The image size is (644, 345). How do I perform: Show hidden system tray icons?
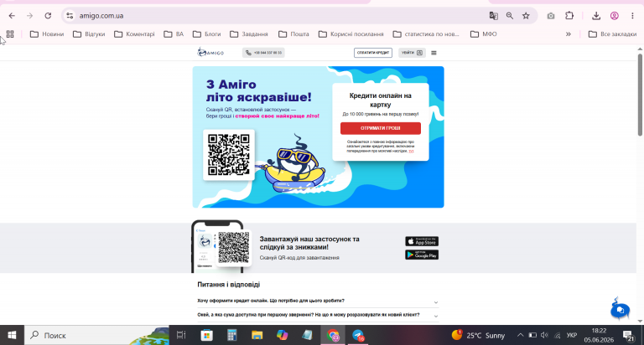click(520, 335)
